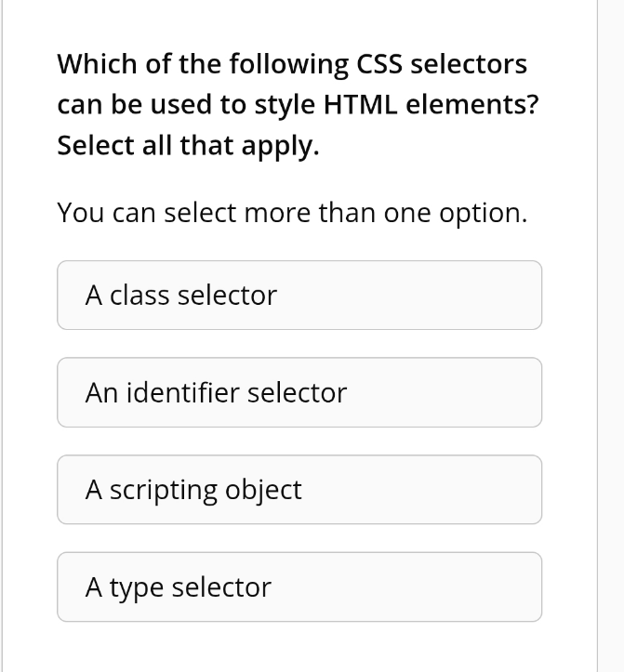Choose the third answer, "A scripting object"

(299, 490)
